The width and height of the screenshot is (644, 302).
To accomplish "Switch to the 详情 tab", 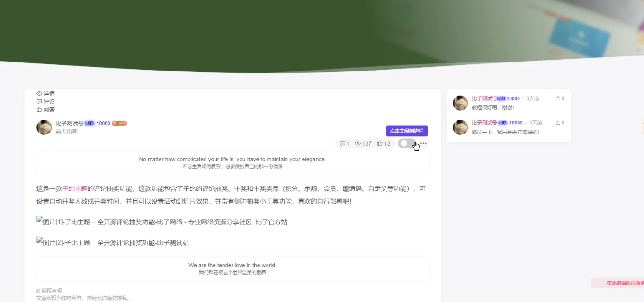I will tap(45, 93).
